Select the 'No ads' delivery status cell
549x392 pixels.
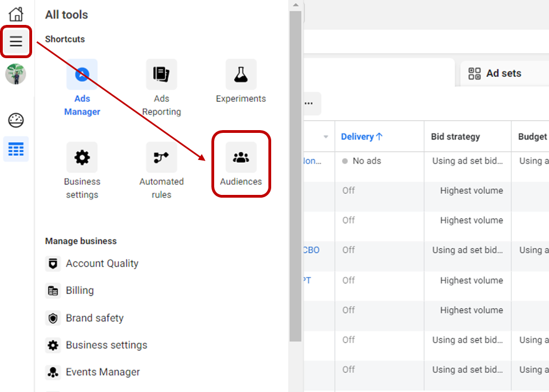[362, 161]
